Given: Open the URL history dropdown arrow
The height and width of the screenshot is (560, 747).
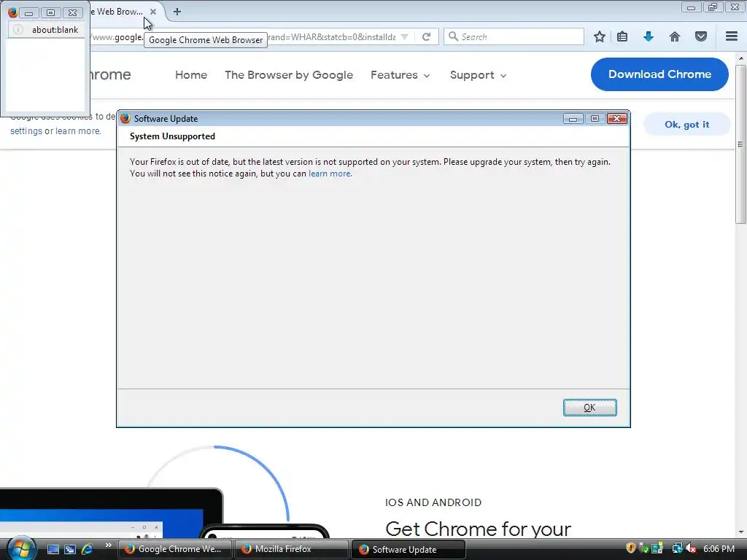Looking at the screenshot, I should 404,36.
